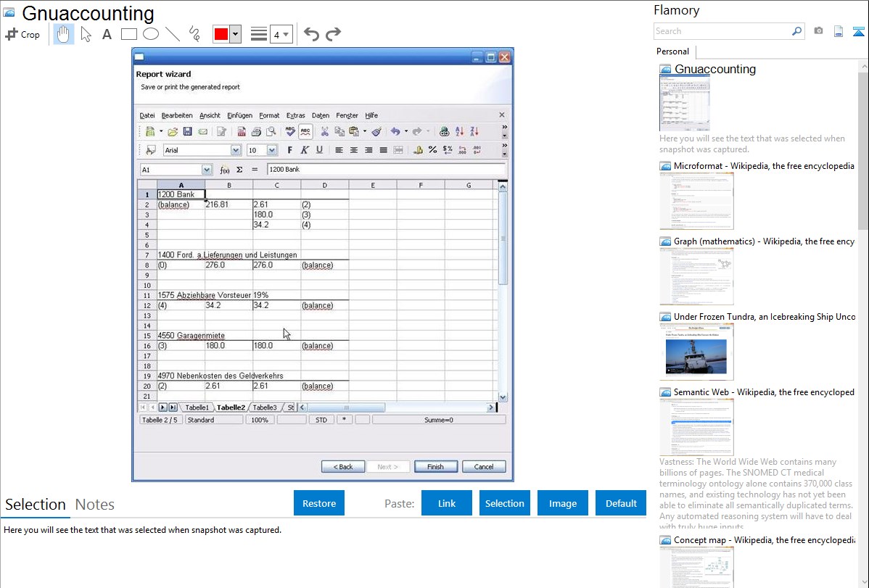Viewport: 869px width, 588px height.
Task: Click the formula input line
Action: 387,170
